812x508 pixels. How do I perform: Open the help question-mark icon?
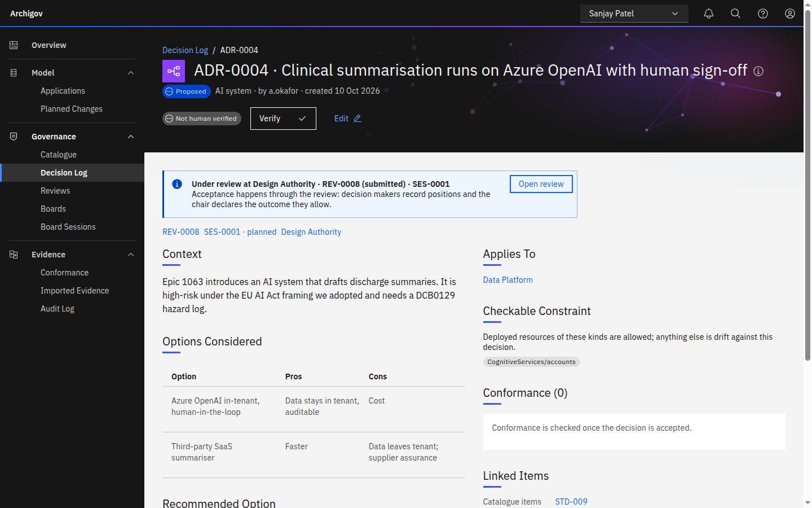pos(763,14)
